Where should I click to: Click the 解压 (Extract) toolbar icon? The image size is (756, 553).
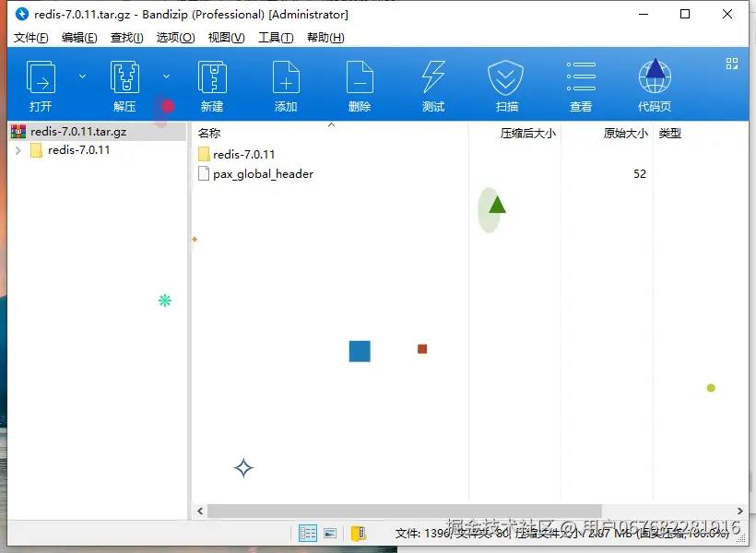124,77
